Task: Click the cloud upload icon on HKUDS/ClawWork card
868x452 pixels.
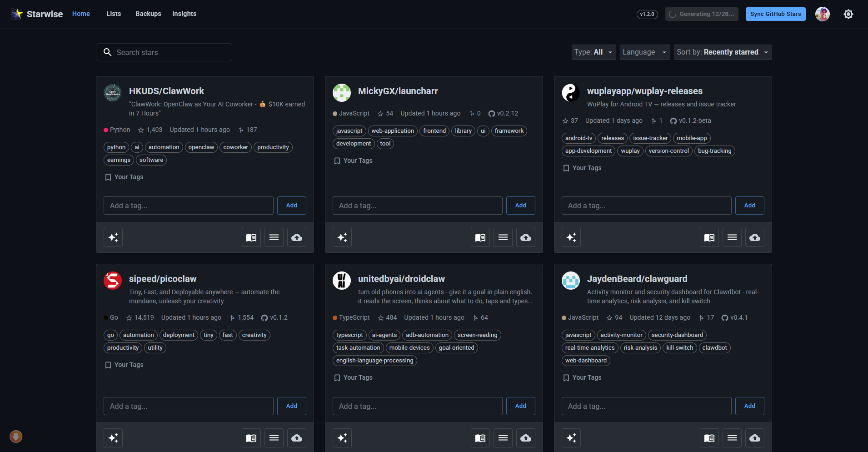Action: [297, 237]
